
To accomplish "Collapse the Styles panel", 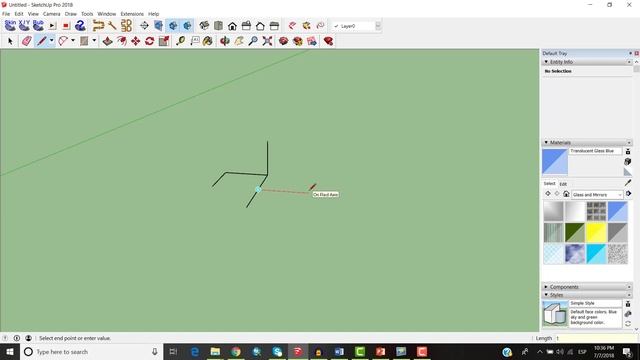I will coord(546,295).
